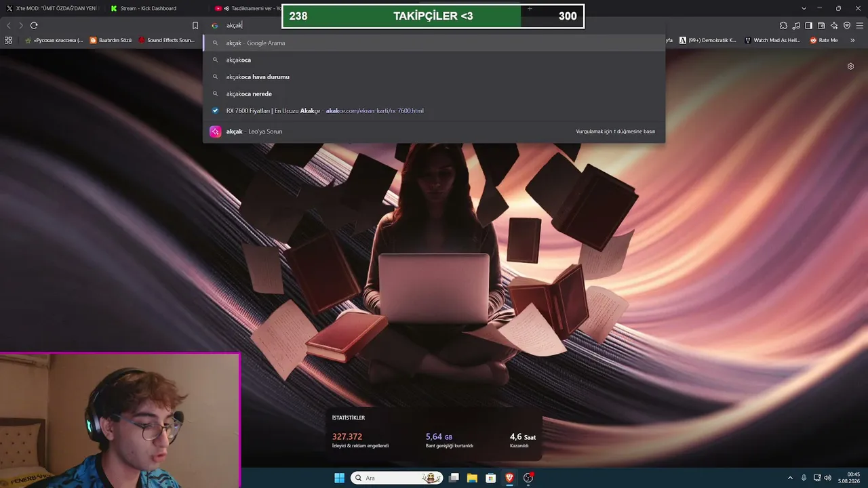Open Leo AI sparkle icon in toolbar
Screen dimensions: 868x488
coord(834,26)
